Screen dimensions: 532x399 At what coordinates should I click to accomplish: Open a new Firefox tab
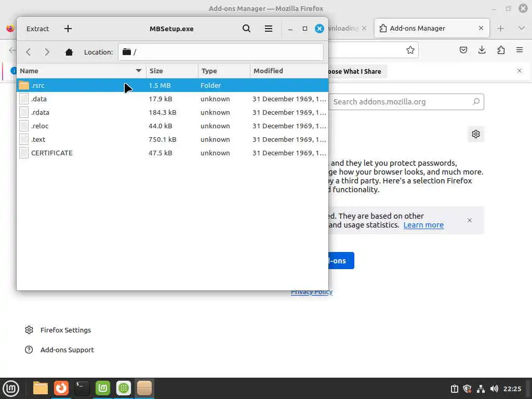[500, 29]
